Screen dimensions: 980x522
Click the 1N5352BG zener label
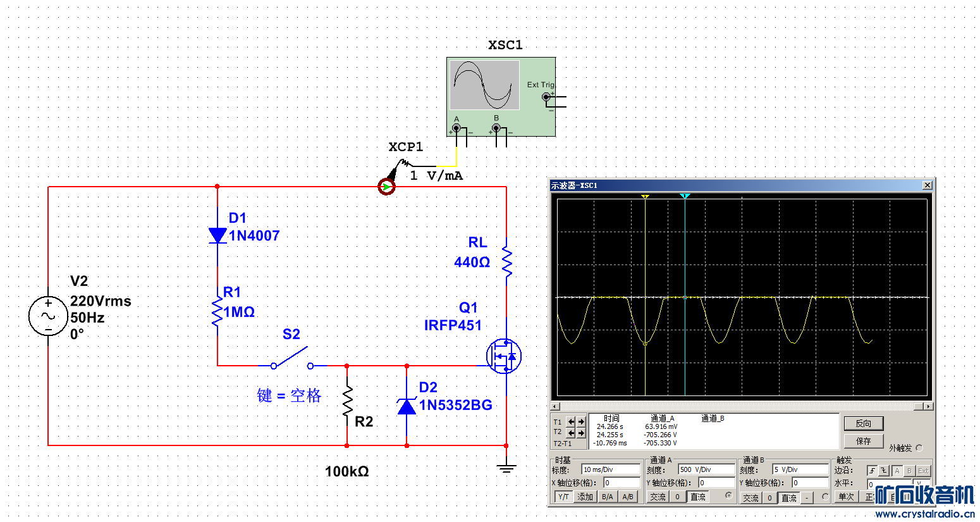[x=456, y=405]
